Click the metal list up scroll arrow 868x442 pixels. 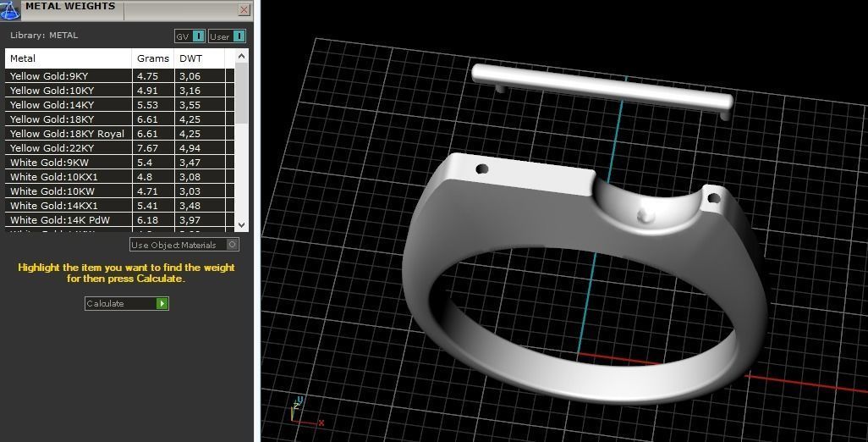point(241,56)
